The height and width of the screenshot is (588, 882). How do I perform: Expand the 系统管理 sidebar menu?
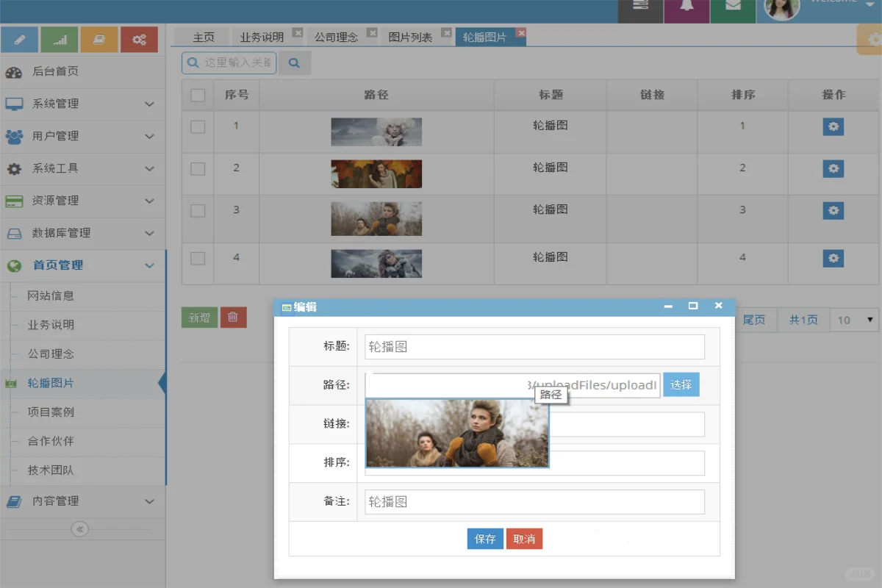[81, 104]
